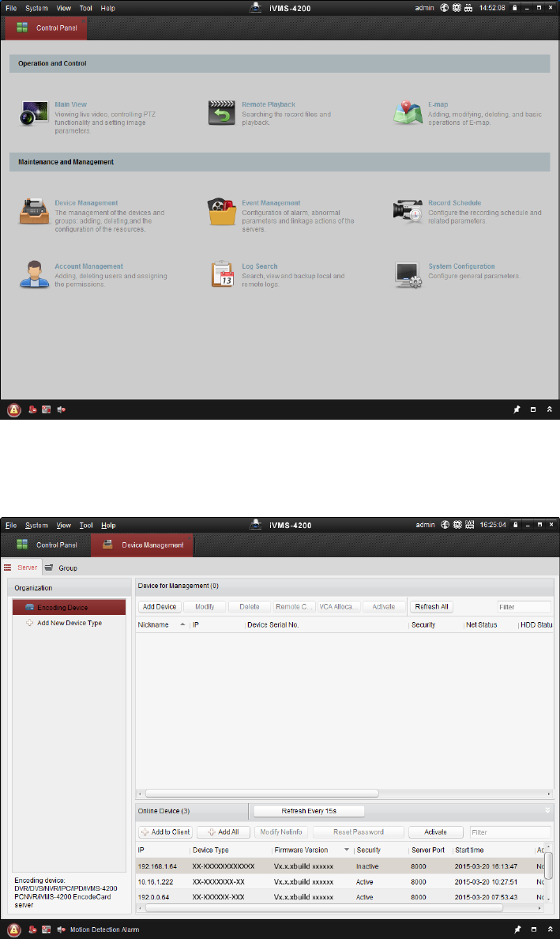Click the Online Device filter field
Viewport: 560px width, 939px height.
[x=509, y=832]
